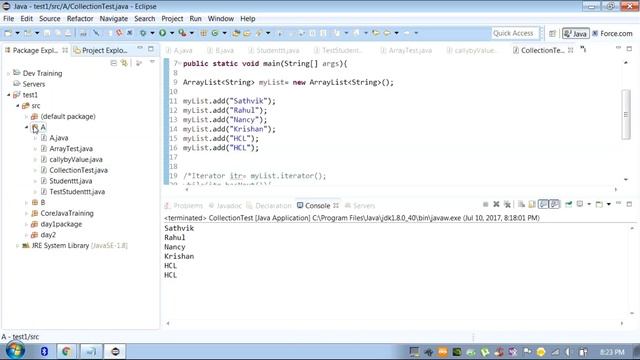Open the Navigate menu
640x360 pixels.
pos(113,19)
